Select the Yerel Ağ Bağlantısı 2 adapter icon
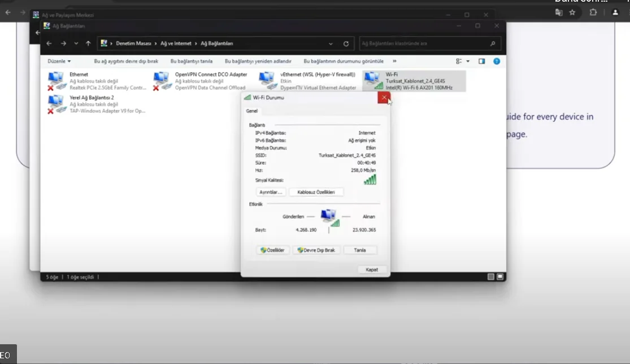 coord(55,104)
